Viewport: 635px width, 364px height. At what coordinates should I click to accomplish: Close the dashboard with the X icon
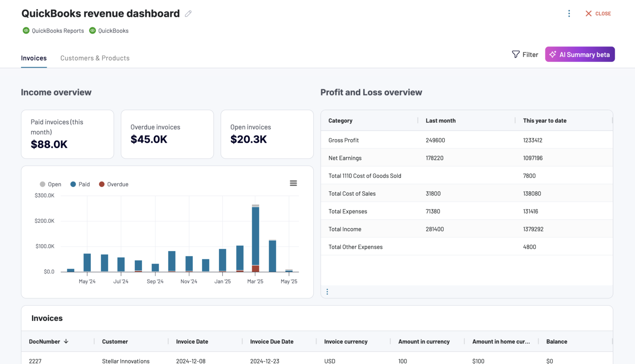pyautogui.click(x=588, y=13)
